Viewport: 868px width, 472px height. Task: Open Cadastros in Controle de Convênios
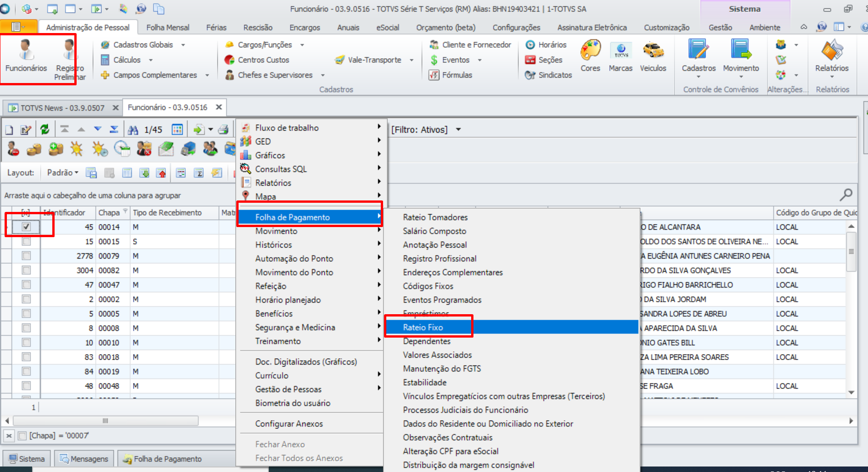[x=699, y=58]
